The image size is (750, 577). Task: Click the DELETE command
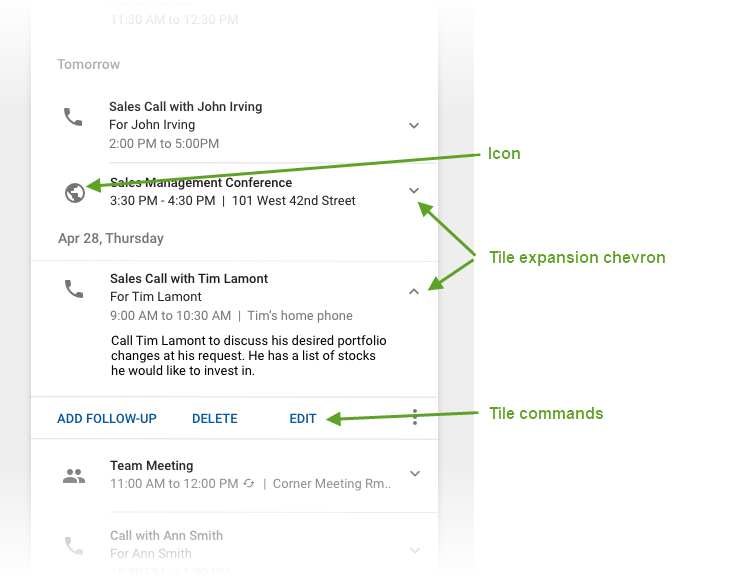215,419
